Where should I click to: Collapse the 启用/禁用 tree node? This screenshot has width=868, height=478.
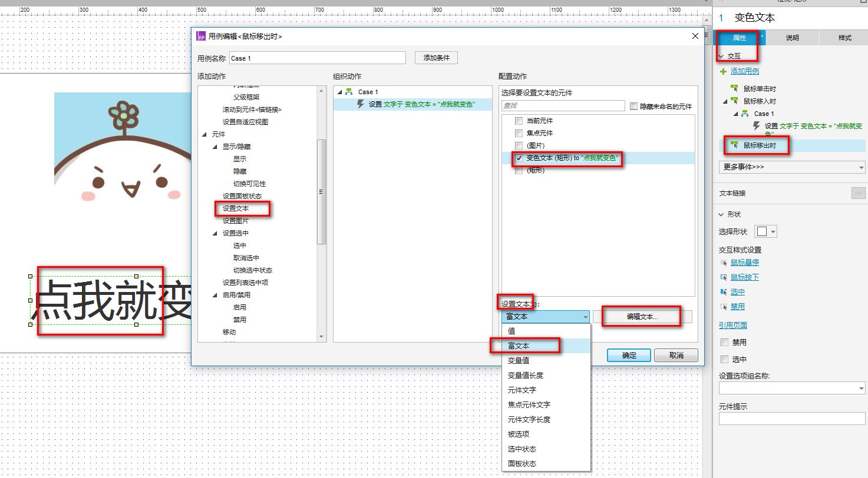click(x=215, y=295)
